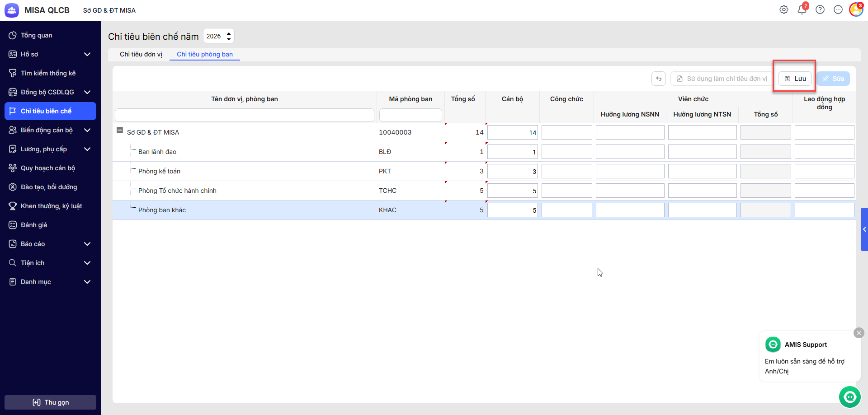Open the green AMIS Support chat bubble
Image resolution: width=868 pixels, height=415 pixels.
[850, 397]
